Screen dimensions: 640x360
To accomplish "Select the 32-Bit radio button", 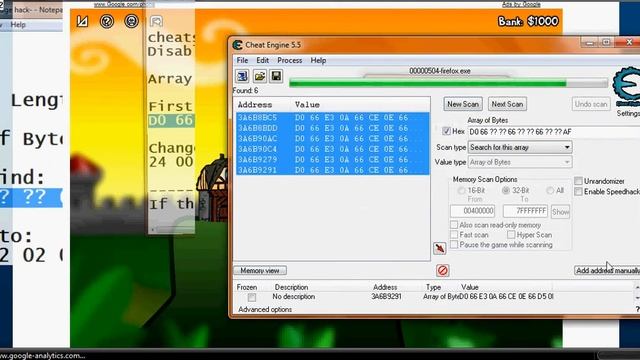I will coord(506,191).
